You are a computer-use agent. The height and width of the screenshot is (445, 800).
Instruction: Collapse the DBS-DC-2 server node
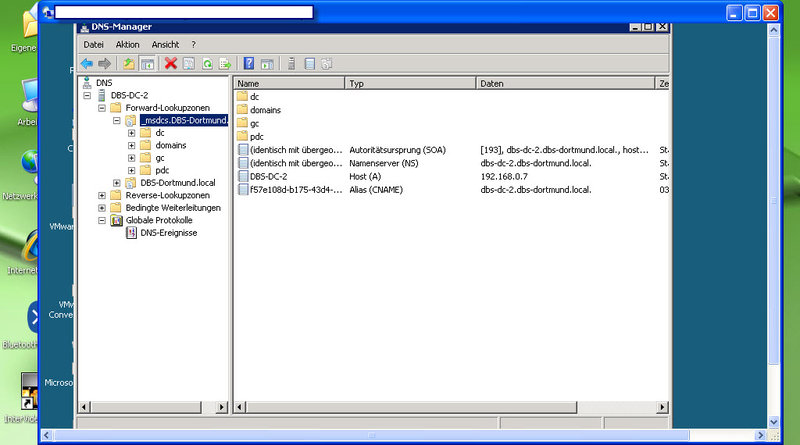click(x=87, y=95)
